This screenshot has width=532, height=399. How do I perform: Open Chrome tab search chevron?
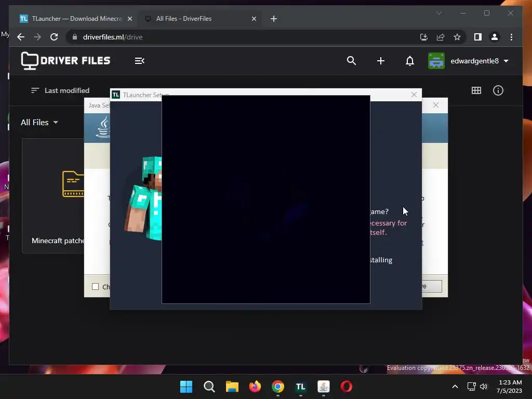438,13
